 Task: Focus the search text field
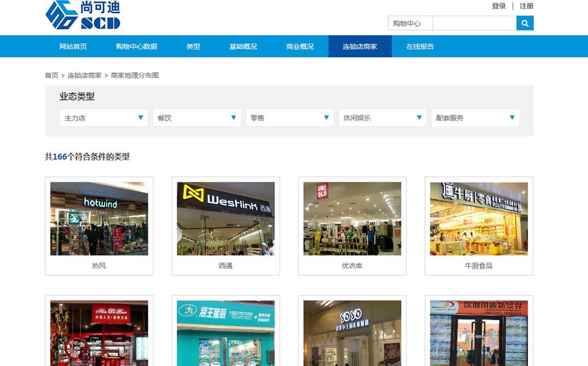pyautogui.click(x=475, y=23)
